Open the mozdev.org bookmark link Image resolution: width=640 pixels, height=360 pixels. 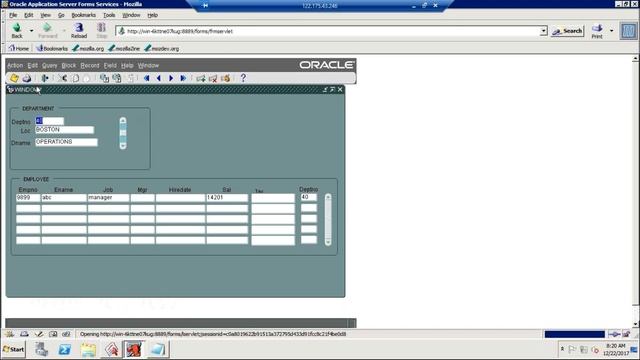pyautogui.click(x=162, y=48)
